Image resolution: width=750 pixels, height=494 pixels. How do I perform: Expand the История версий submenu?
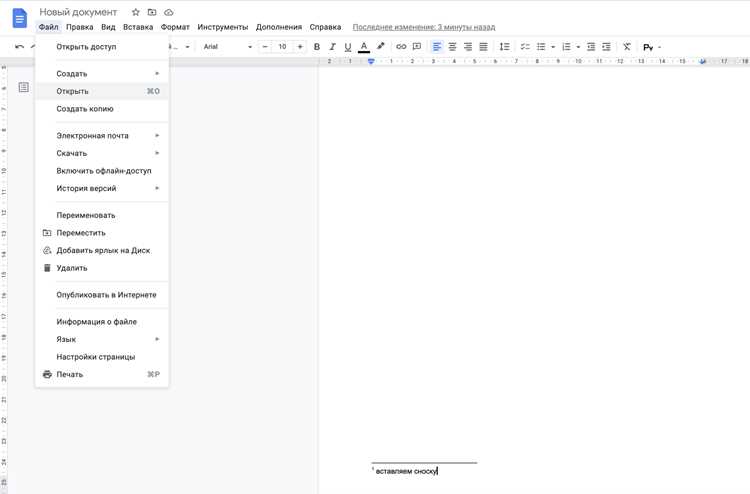tap(102, 188)
